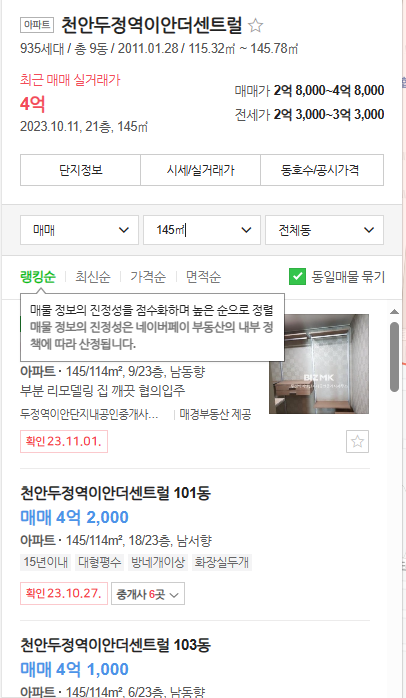Open the 매매 transaction type dropdown
The height and width of the screenshot is (698, 406).
coord(79,230)
